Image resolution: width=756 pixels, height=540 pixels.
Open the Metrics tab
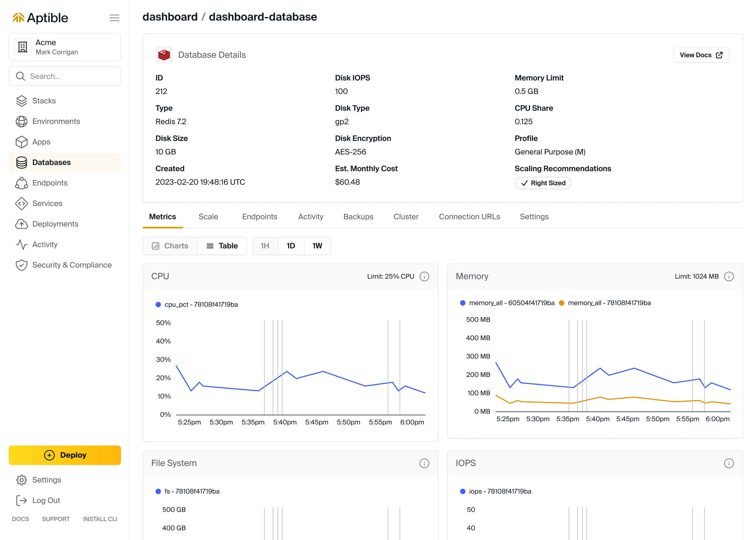click(x=163, y=217)
